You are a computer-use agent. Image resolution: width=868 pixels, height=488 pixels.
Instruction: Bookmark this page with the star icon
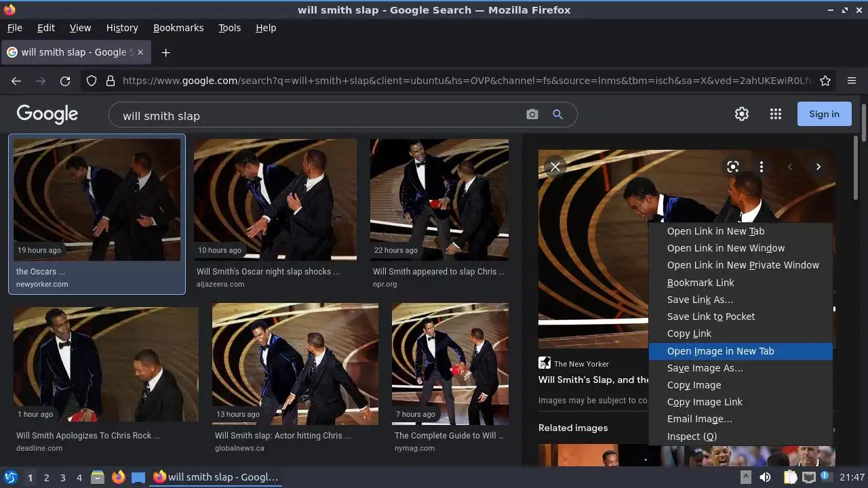825,81
